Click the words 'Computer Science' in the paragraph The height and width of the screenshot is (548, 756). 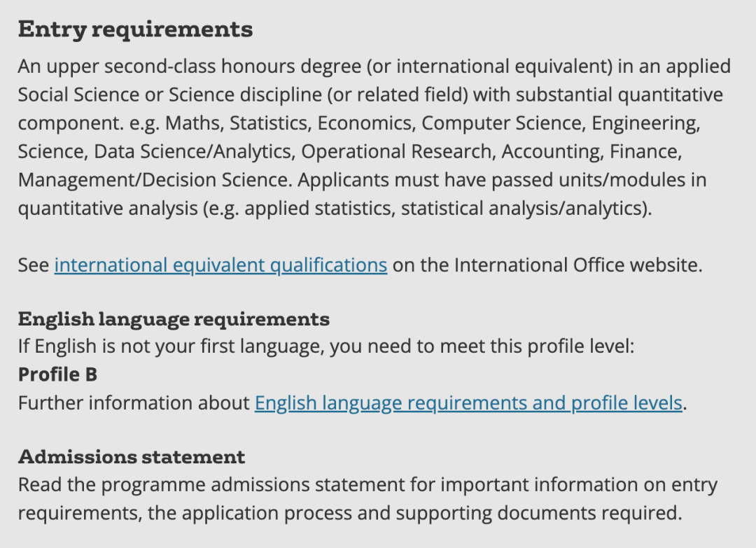(x=503, y=123)
